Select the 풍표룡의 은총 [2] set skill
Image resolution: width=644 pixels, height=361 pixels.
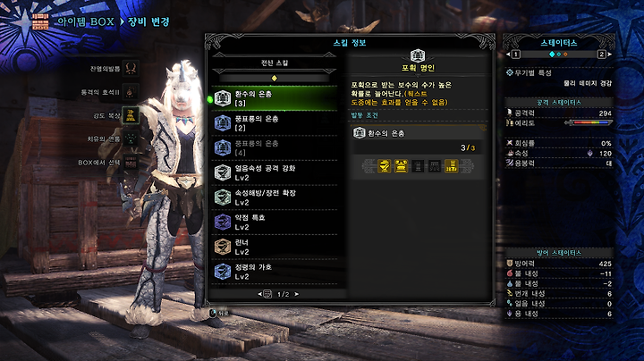pos(275,123)
